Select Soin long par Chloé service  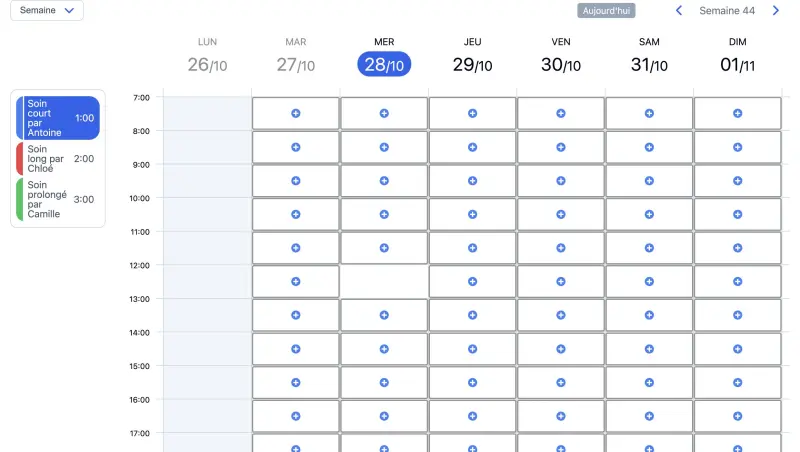click(x=58, y=159)
